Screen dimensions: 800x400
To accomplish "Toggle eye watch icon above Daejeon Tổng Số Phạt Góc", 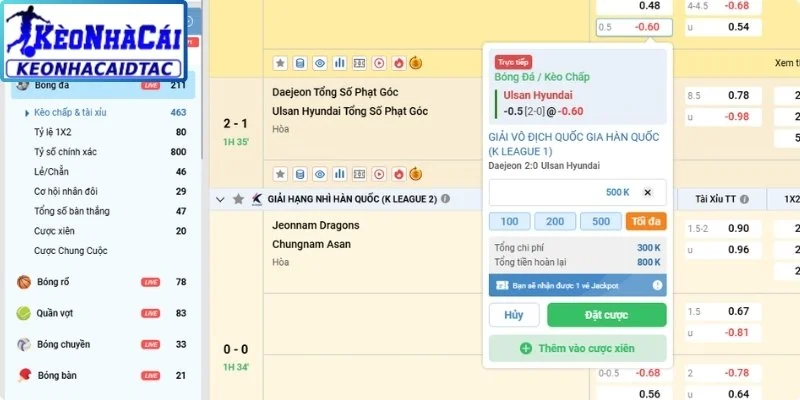I will tap(320, 63).
